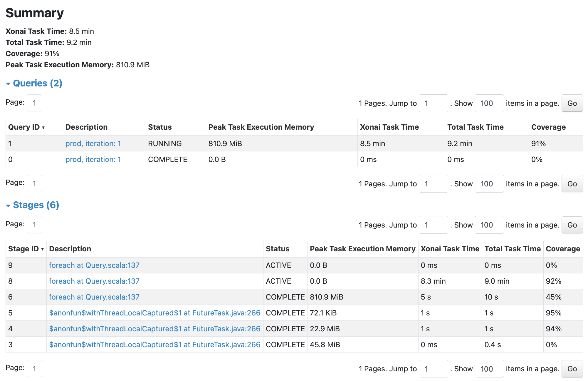The height and width of the screenshot is (381, 588).
Task: Open stage 5 FutureTask.java:266 link
Action: [154, 313]
